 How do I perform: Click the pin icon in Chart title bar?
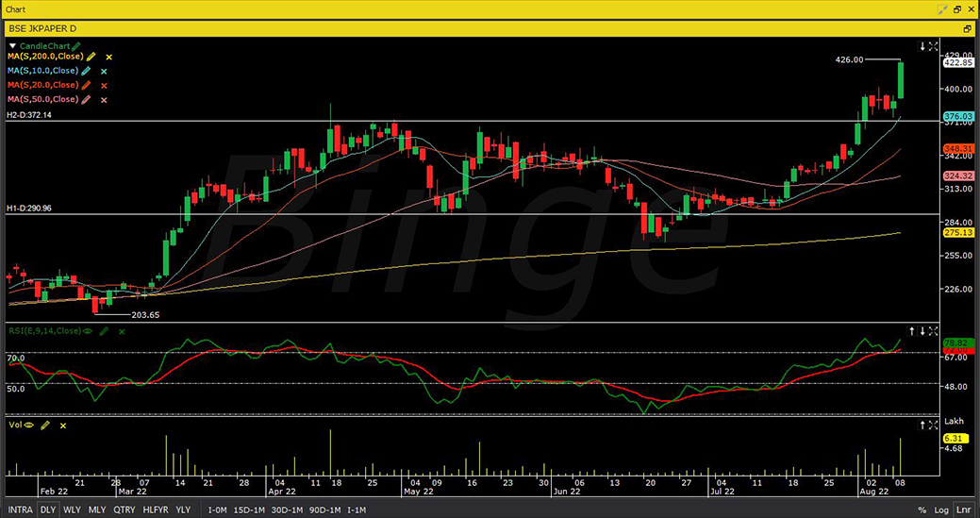pos(943,9)
